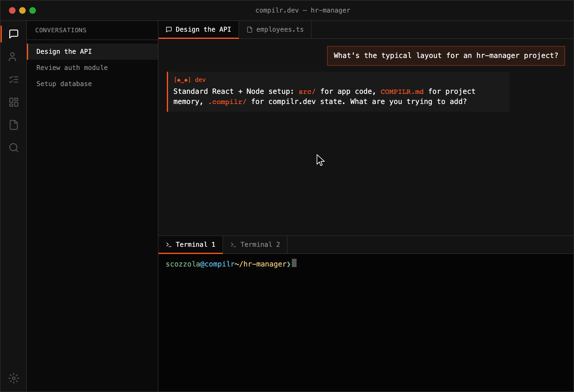
Task: Open the Files document icon in sidebar
Action: (x=14, y=125)
